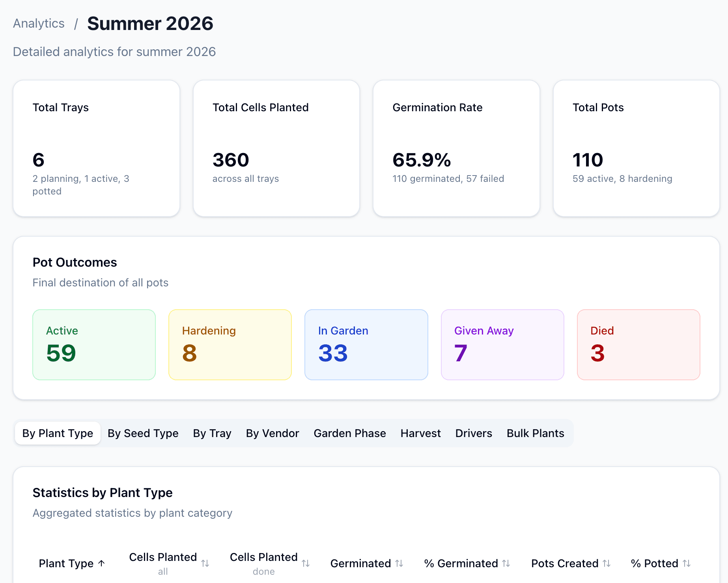Click the Pot Outcomes heading
This screenshot has height=583, width=728.
point(75,262)
